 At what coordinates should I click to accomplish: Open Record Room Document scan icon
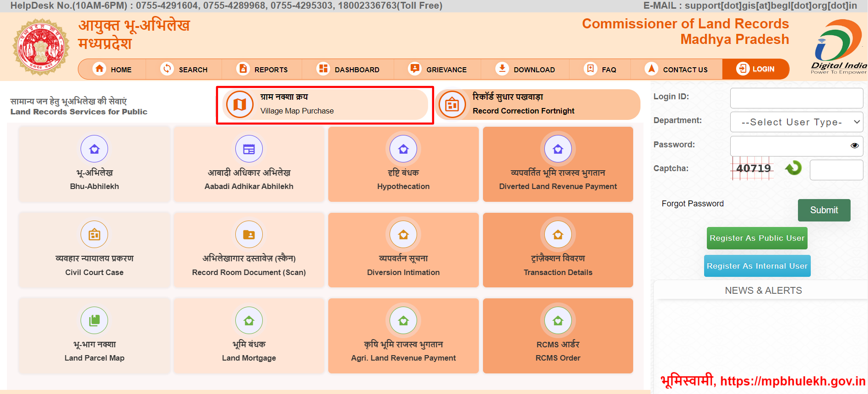249,235
